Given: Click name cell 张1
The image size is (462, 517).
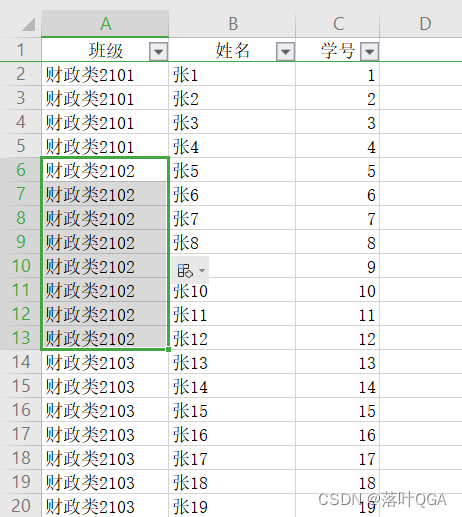Looking at the screenshot, I should [x=232, y=74].
